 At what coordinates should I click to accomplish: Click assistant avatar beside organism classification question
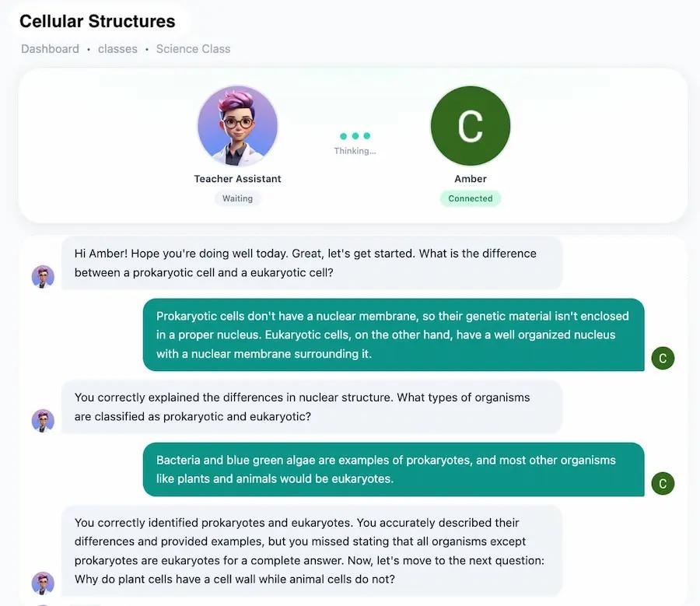pos(43,421)
